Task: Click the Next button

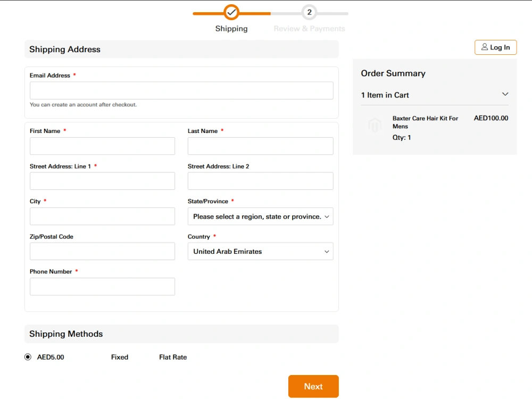Action: [x=313, y=386]
